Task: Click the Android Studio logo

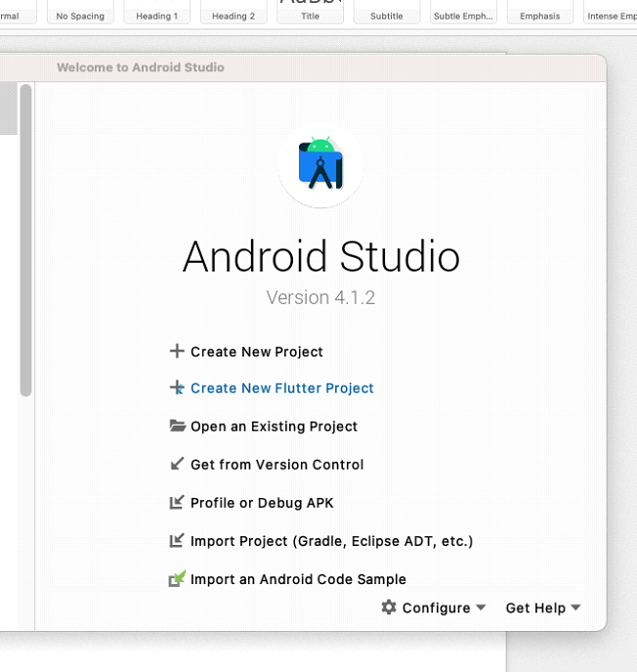Action: [320, 165]
